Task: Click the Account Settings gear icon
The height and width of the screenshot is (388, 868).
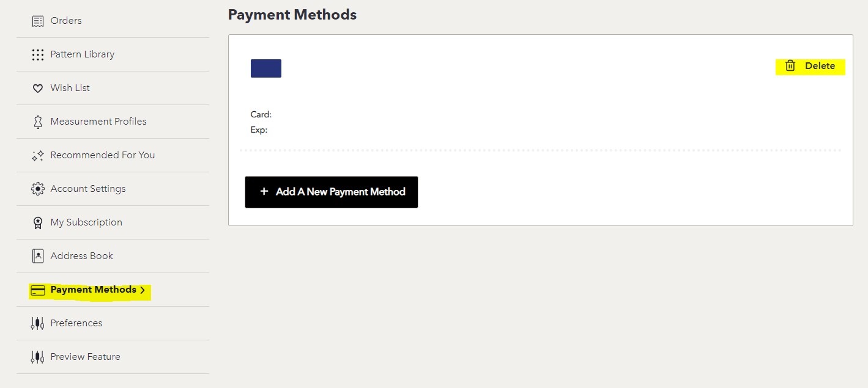Action: point(38,189)
